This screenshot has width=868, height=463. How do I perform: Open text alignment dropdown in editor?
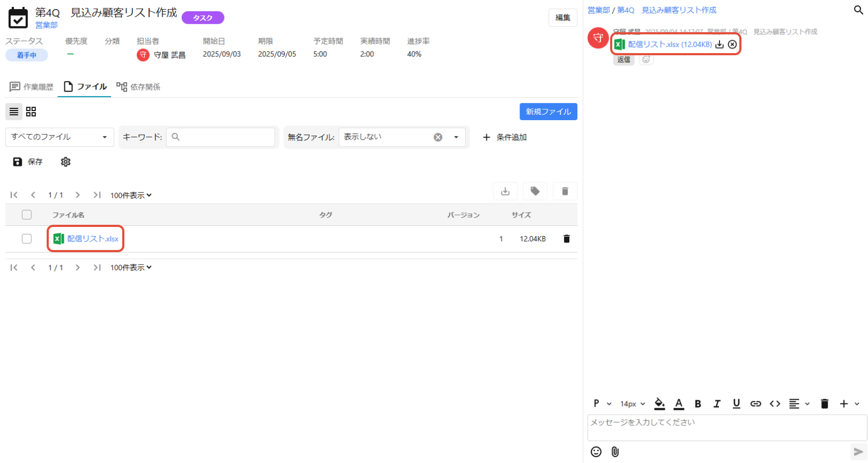coord(799,403)
